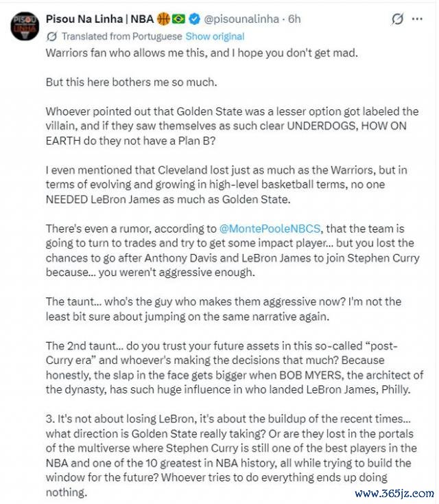Open the Pisou Na Linha profile avatar
This screenshot has width=439, height=504.
click(x=25, y=26)
